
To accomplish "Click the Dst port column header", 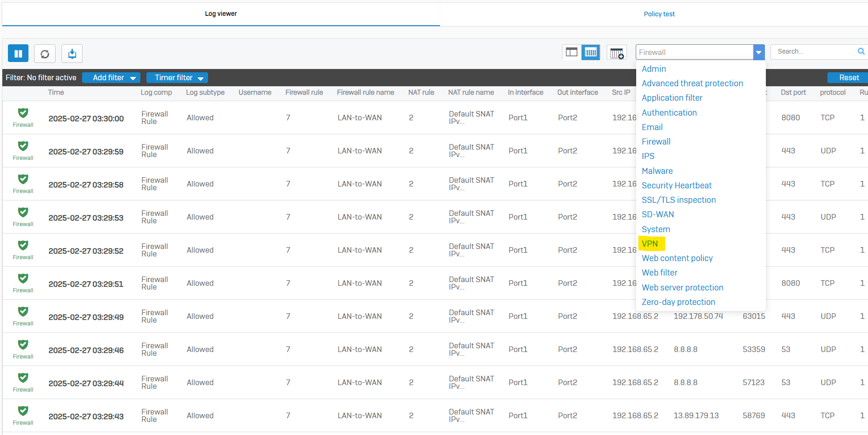I will coord(793,92).
